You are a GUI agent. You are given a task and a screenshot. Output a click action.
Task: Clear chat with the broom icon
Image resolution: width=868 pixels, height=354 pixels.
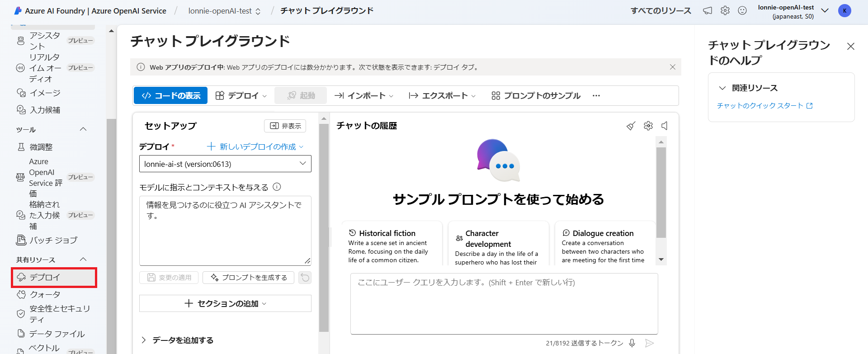pos(631,126)
